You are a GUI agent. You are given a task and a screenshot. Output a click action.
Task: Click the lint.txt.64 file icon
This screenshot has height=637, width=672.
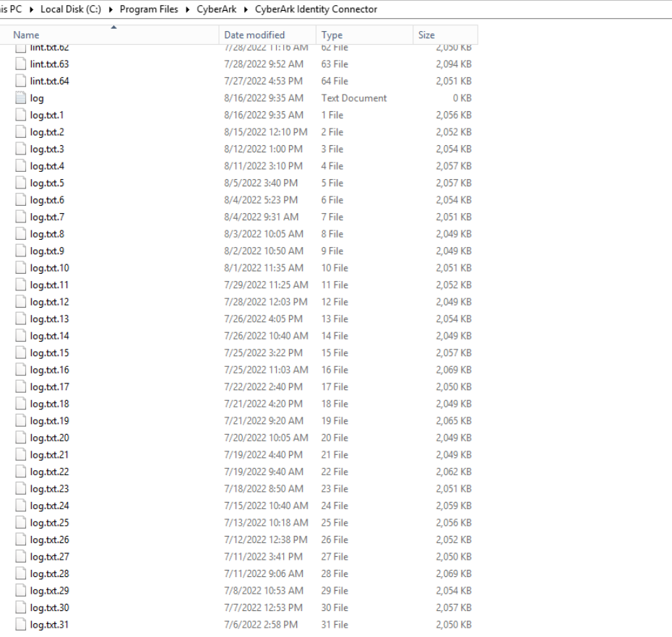point(21,81)
